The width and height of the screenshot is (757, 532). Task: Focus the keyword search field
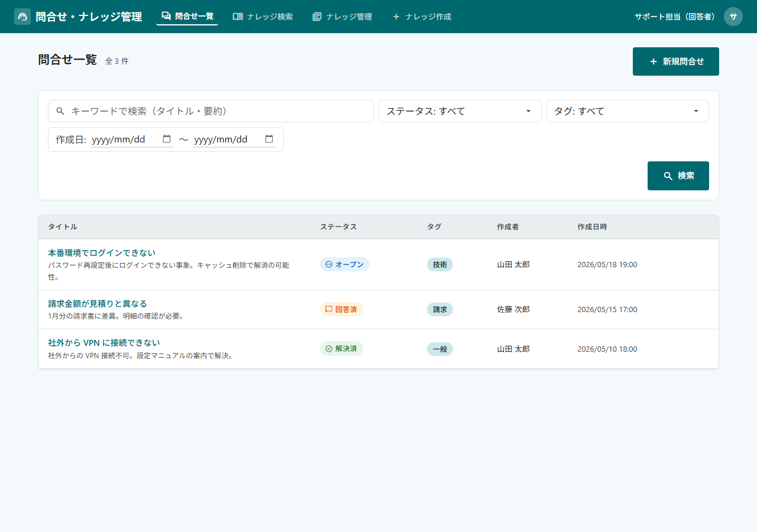(x=211, y=111)
